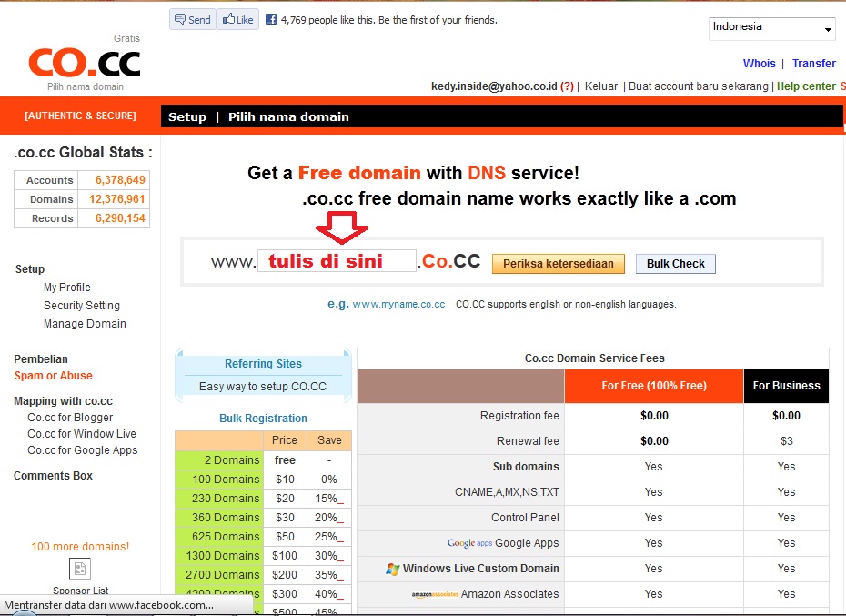The height and width of the screenshot is (616, 846).
Task: Click the Windows flag icon for Live Custom Domain
Action: (x=392, y=569)
